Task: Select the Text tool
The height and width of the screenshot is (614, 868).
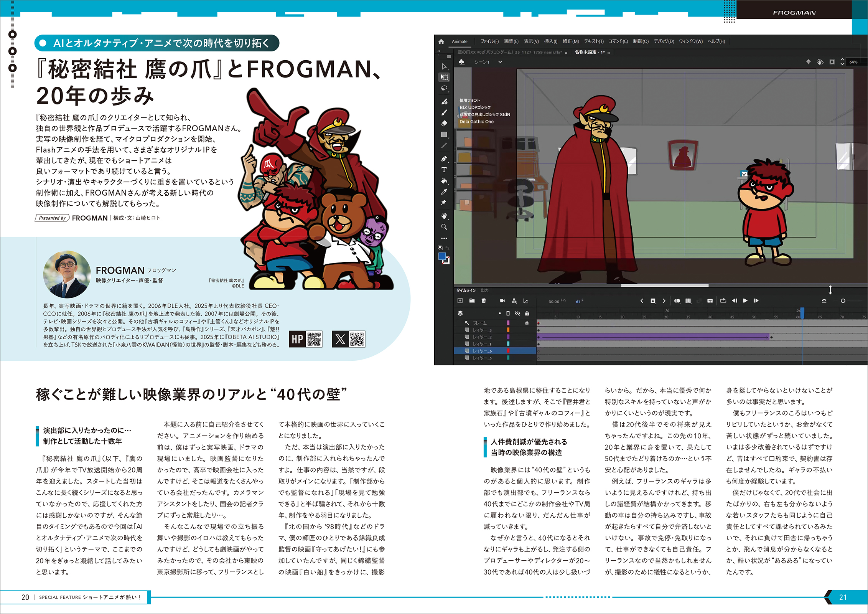Action: [444, 170]
